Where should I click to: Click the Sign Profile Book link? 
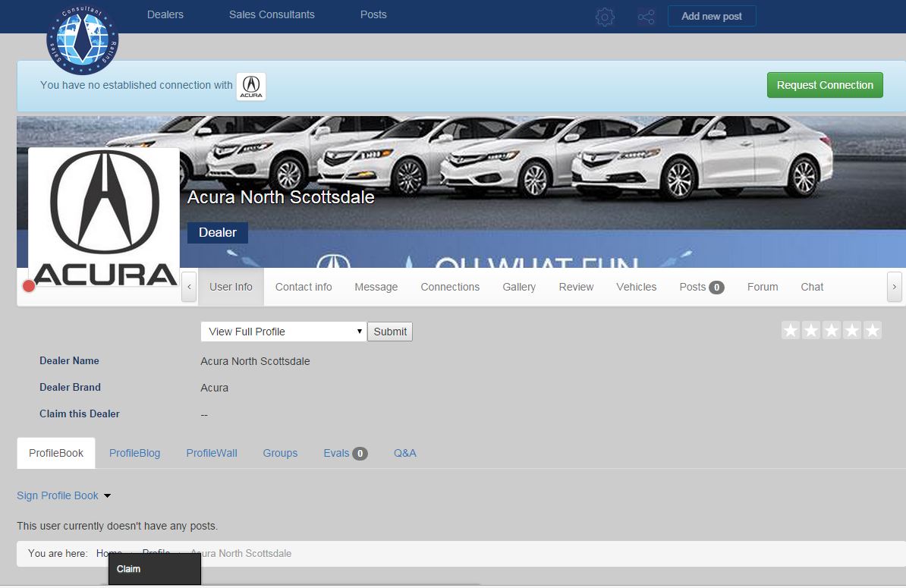[58, 495]
